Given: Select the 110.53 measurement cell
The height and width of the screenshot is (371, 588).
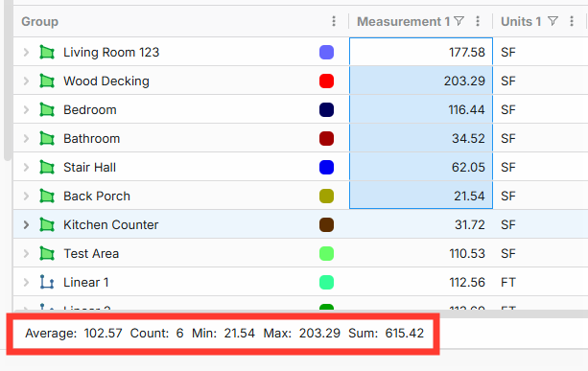Looking at the screenshot, I should click(421, 253).
